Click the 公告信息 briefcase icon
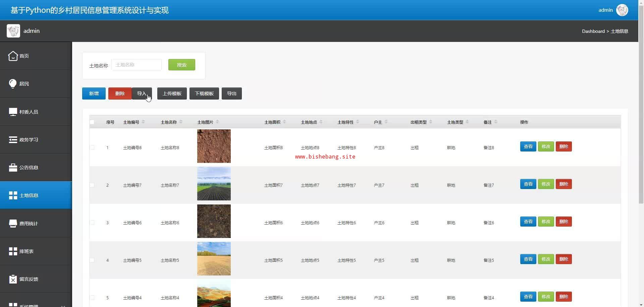 click(13, 168)
